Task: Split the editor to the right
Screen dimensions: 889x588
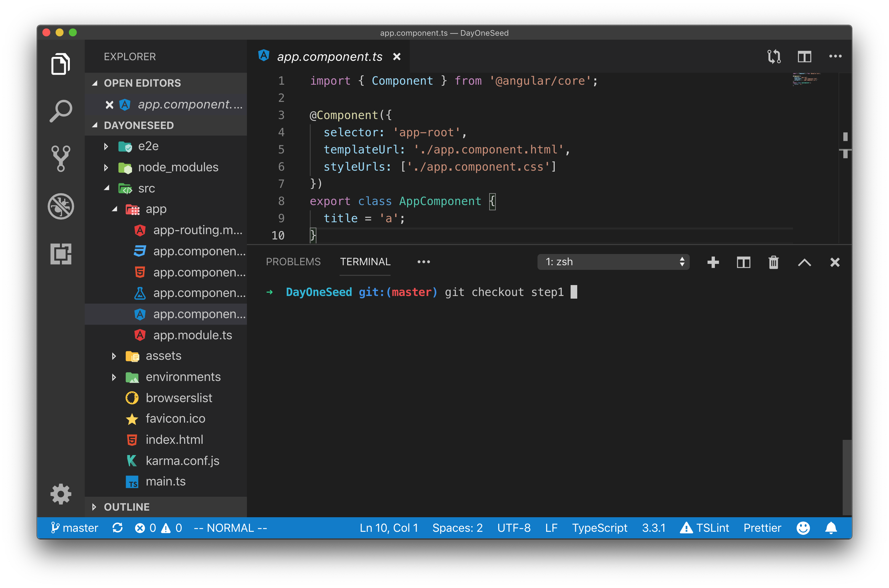Action: click(804, 57)
